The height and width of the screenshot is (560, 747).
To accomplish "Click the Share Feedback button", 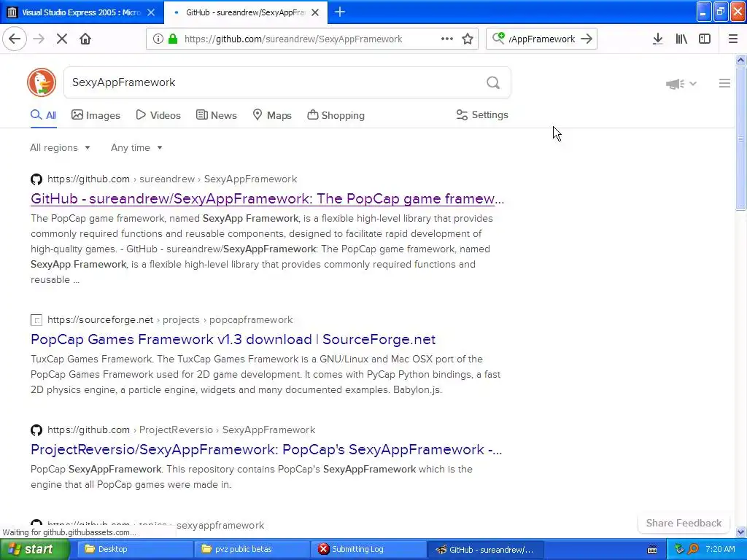I will click(684, 523).
